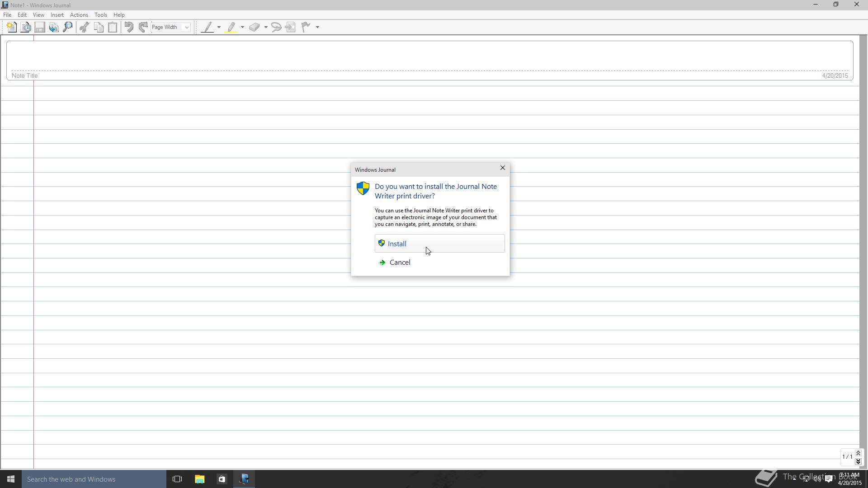Open the Edit menu
The width and height of the screenshot is (868, 488).
[22, 15]
